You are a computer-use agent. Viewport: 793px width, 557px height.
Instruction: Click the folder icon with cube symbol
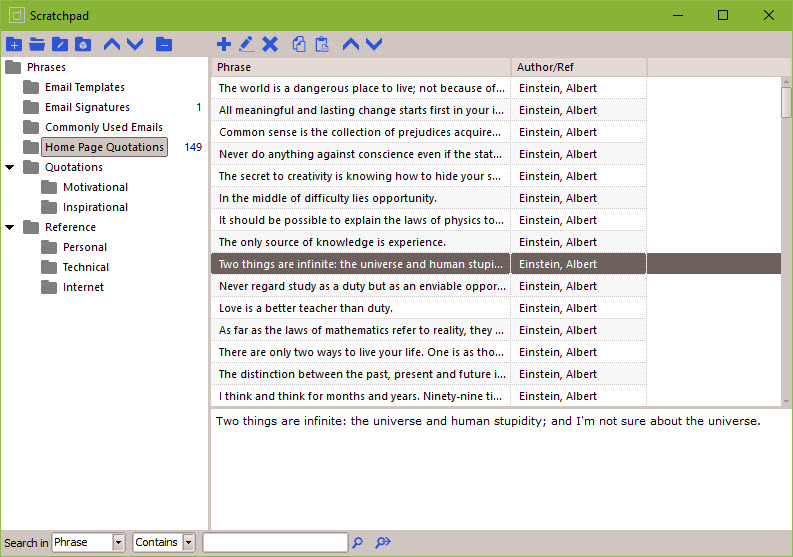pyautogui.click(x=83, y=45)
